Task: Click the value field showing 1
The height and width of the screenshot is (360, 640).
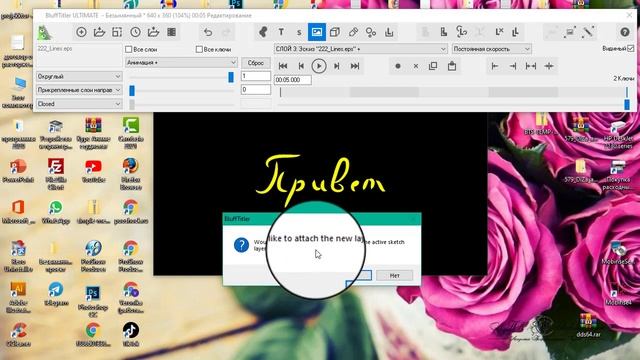Action: (256, 76)
